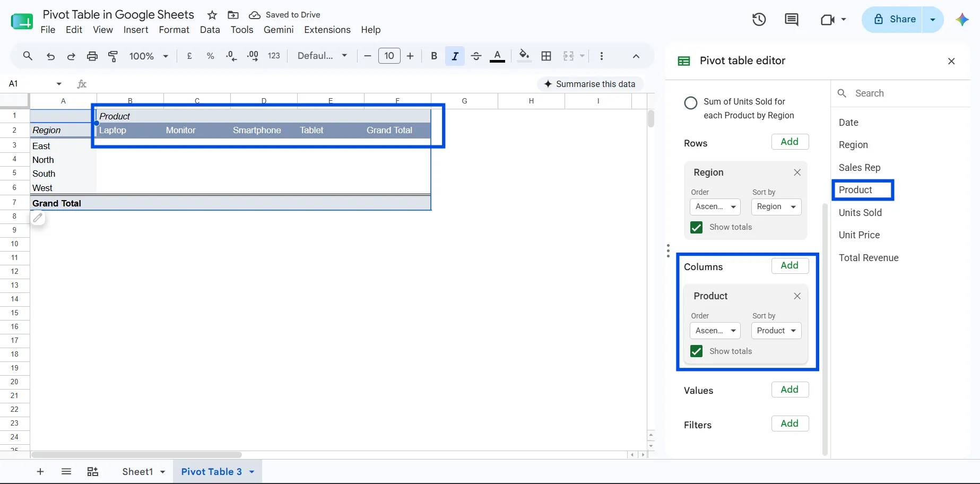Viewport: 980px width, 484px height.
Task: Click the pencil edit pivot icon
Action: click(38, 218)
